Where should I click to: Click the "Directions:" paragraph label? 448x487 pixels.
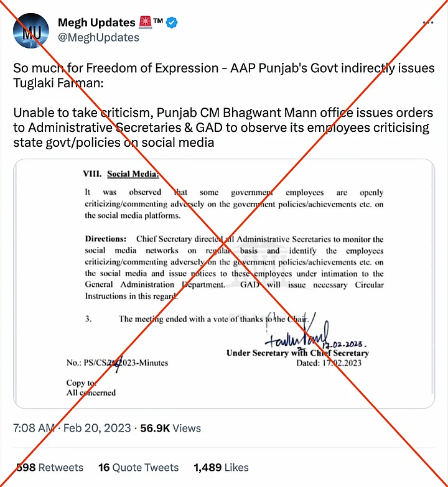point(106,239)
